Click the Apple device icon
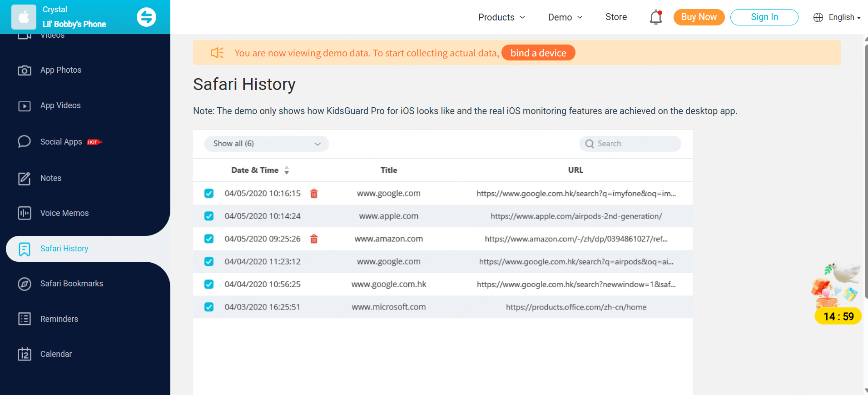The width and height of the screenshot is (868, 395). [24, 17]
